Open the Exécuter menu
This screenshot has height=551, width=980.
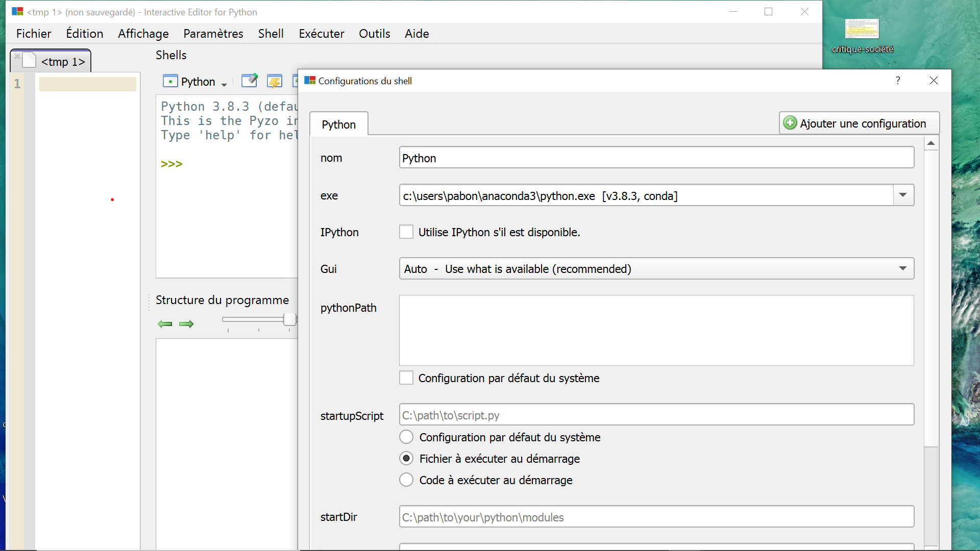(322, 34)
